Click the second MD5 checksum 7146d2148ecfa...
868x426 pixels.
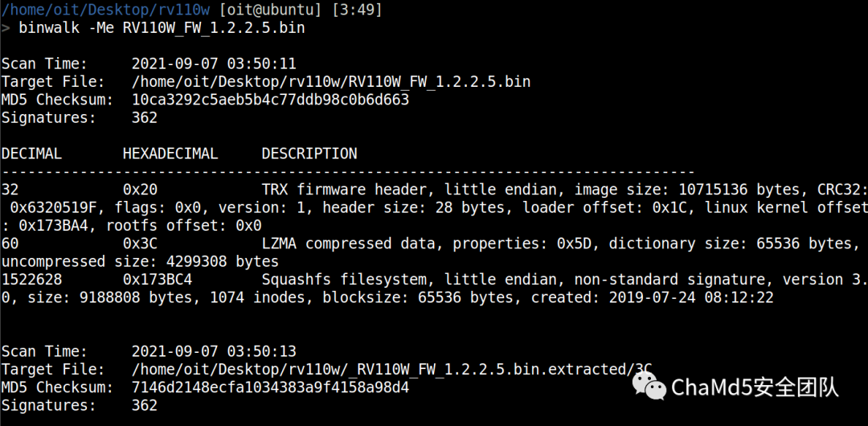[270, 387]
